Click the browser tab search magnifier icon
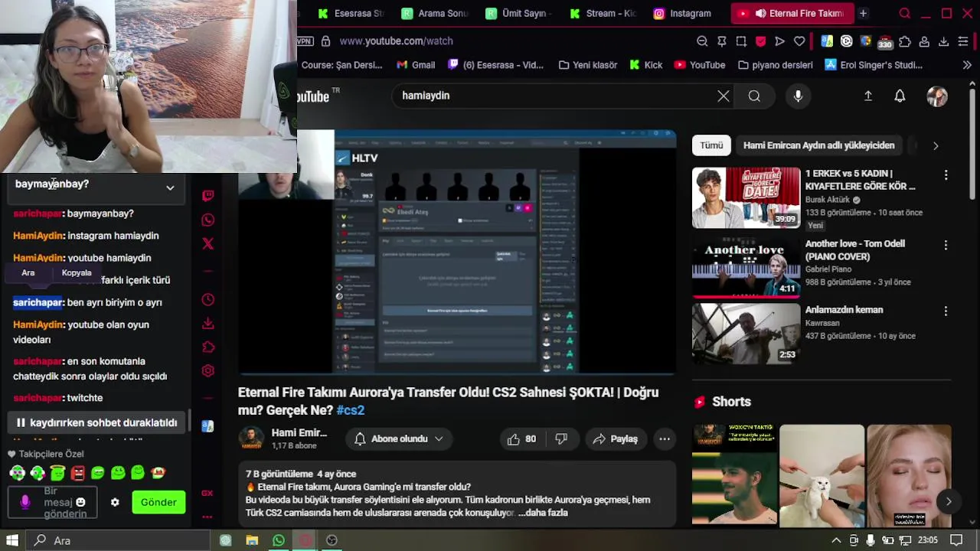The height and width of the screenshot is (551, 980). pos(905,13)
